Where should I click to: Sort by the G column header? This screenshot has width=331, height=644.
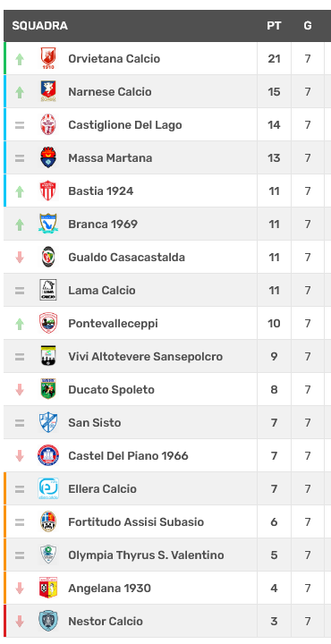click(x=308, y=26)
